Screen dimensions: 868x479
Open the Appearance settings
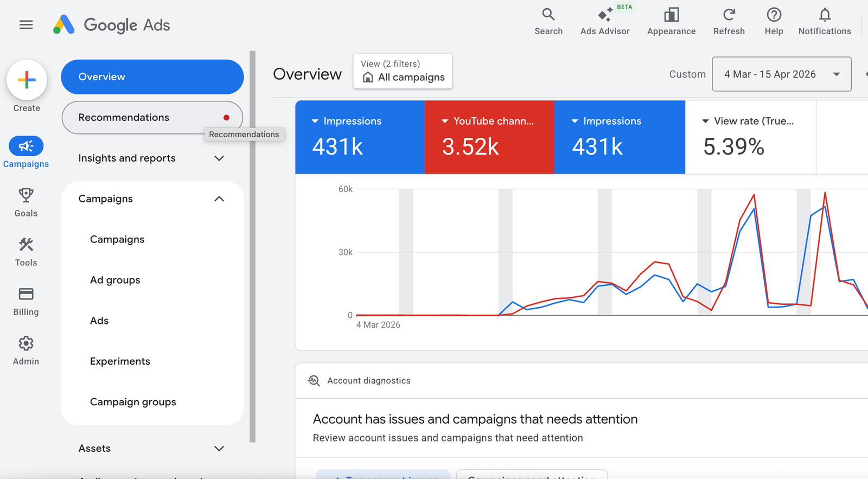click(671, 22)
